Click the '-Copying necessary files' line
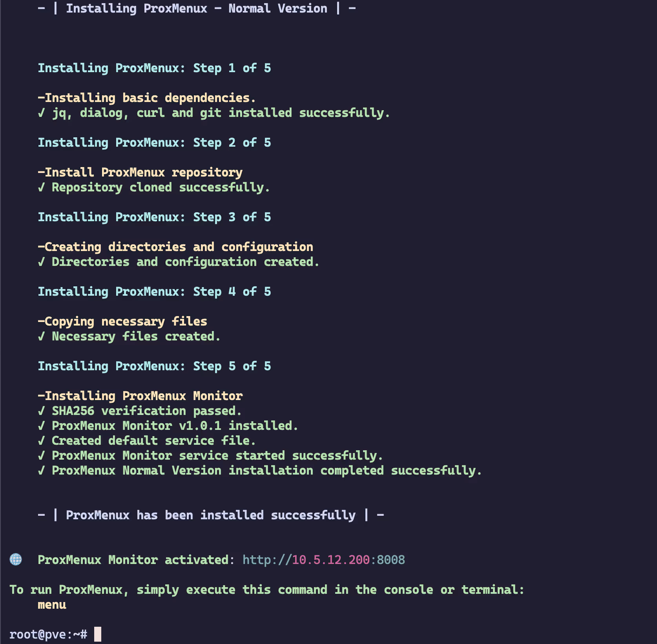The image size is (657, 644). coord(122,322)
